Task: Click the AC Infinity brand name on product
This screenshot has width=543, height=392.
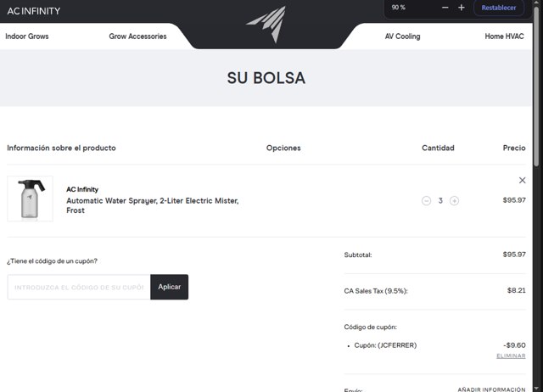Action: click(x=82, y=189)
